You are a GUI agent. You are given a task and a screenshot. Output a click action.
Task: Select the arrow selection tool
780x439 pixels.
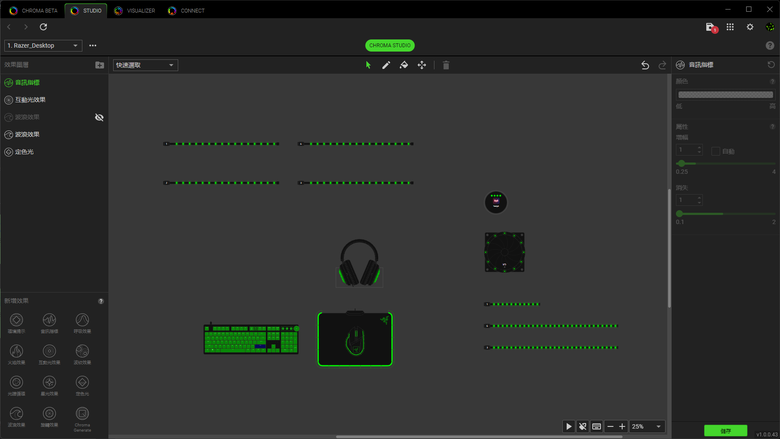pyautogui.click(x=368, y=65)
